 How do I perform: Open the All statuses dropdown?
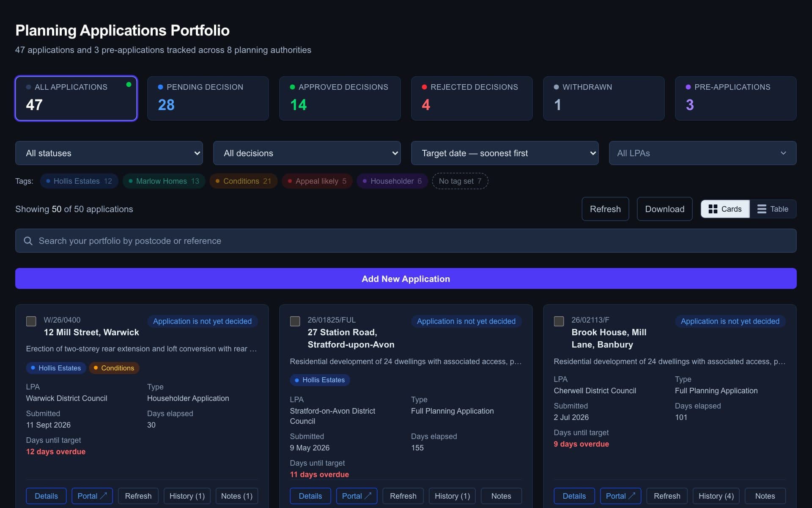click(109, 153)
